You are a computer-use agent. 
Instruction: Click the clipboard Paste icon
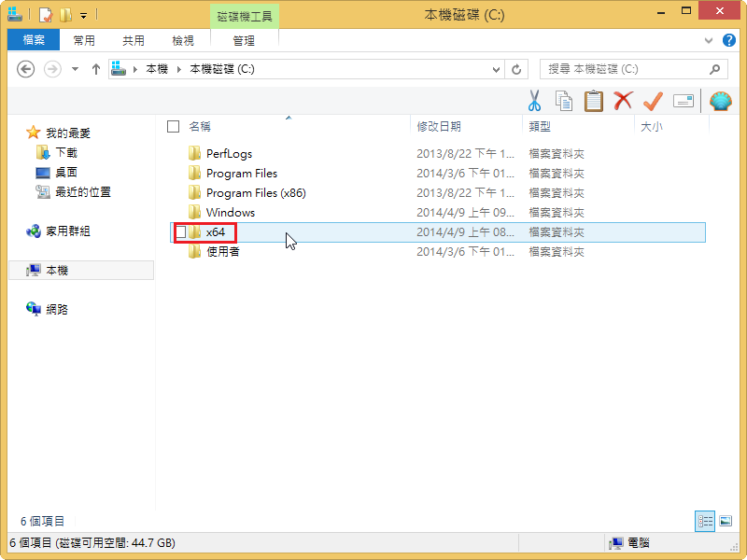593,101
